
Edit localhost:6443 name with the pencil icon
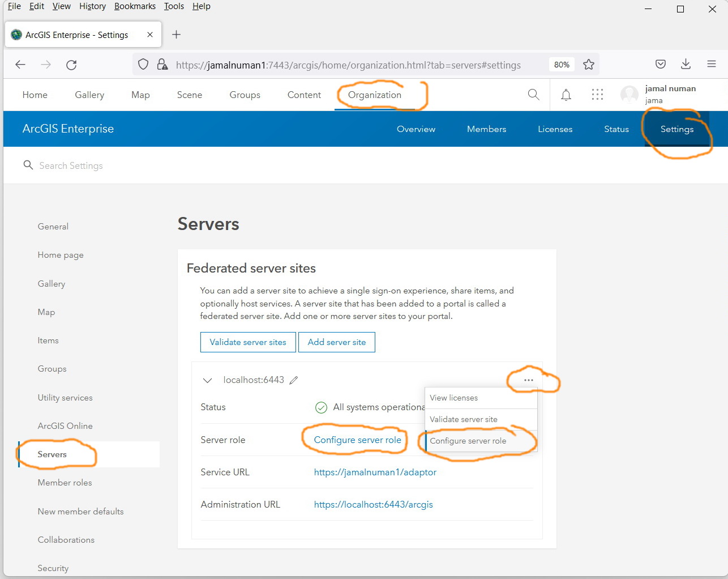(294, 380)
